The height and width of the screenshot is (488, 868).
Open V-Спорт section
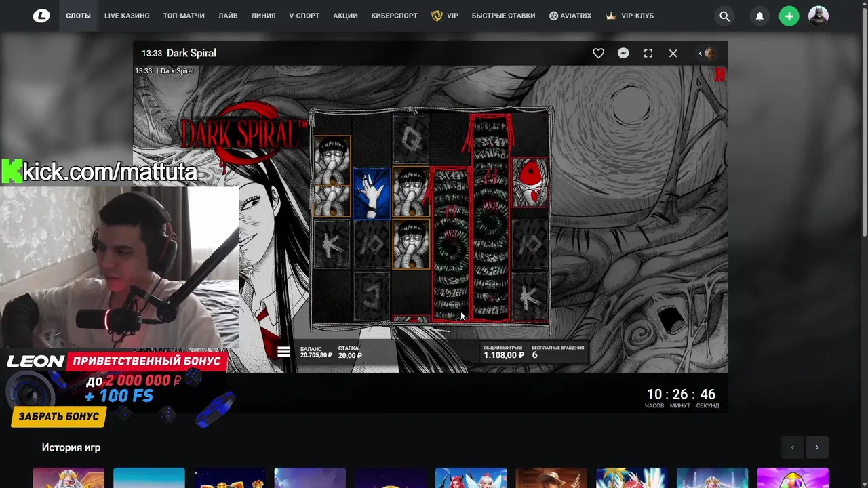304,16
